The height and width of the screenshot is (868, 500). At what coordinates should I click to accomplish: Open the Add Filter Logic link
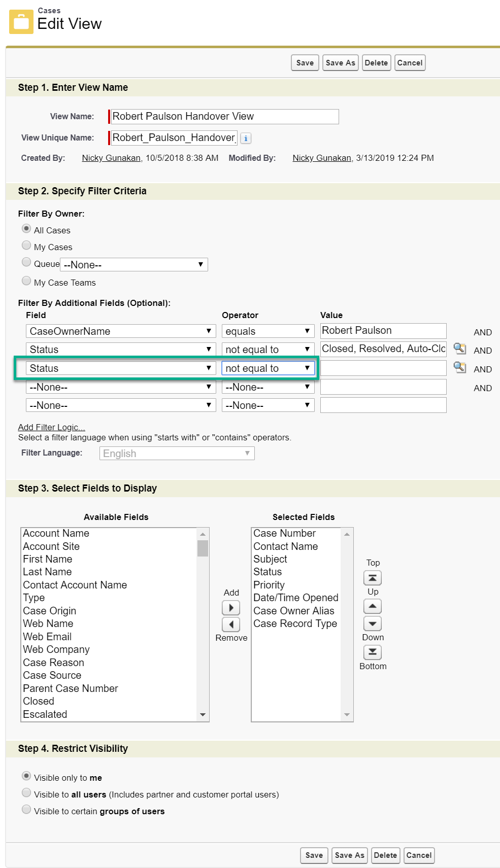click(52, 427)
